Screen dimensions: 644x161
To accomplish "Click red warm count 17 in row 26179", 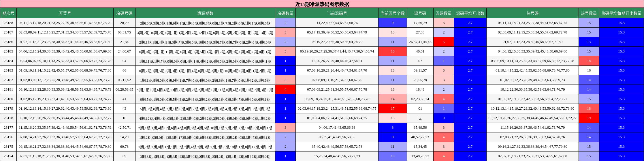I will (x=393, y=108).
